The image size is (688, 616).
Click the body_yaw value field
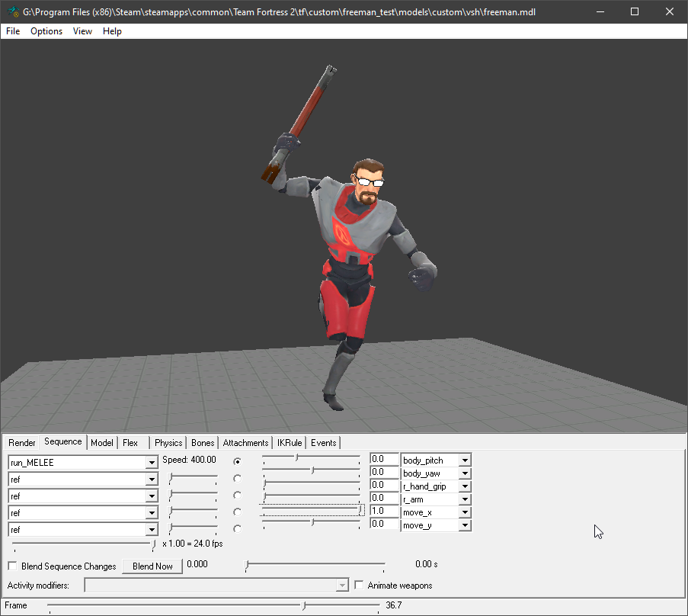click(384, 472)
